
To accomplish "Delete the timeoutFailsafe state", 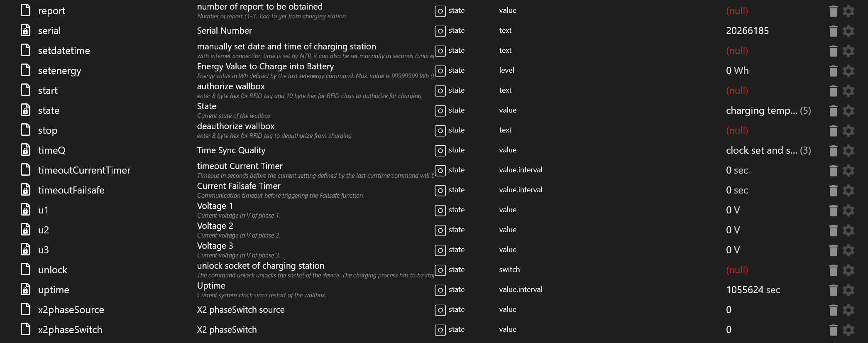I will tap(833, 191).
